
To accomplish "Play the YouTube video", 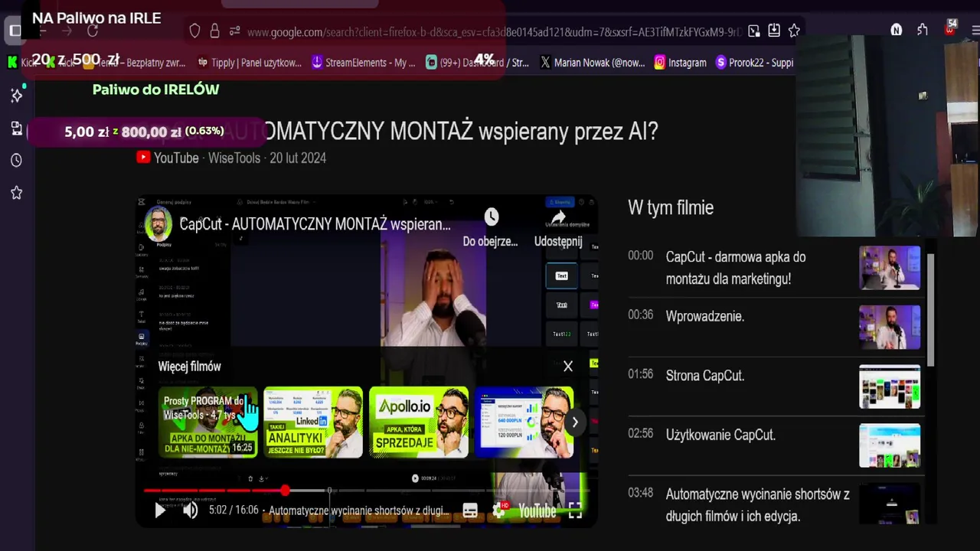I will click(x=160, y=510).
